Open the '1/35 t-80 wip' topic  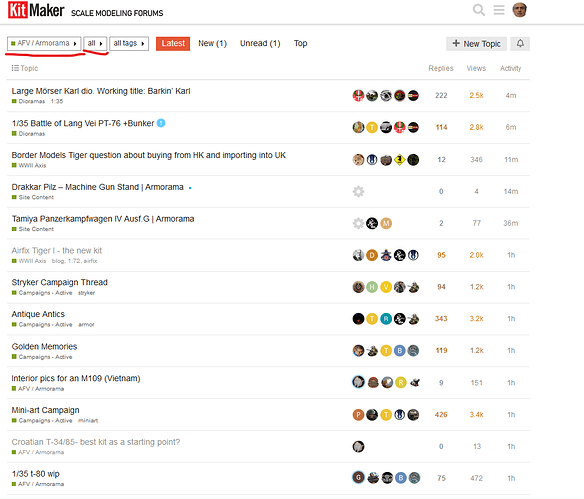pyautogui.click(x=35, y=474)
